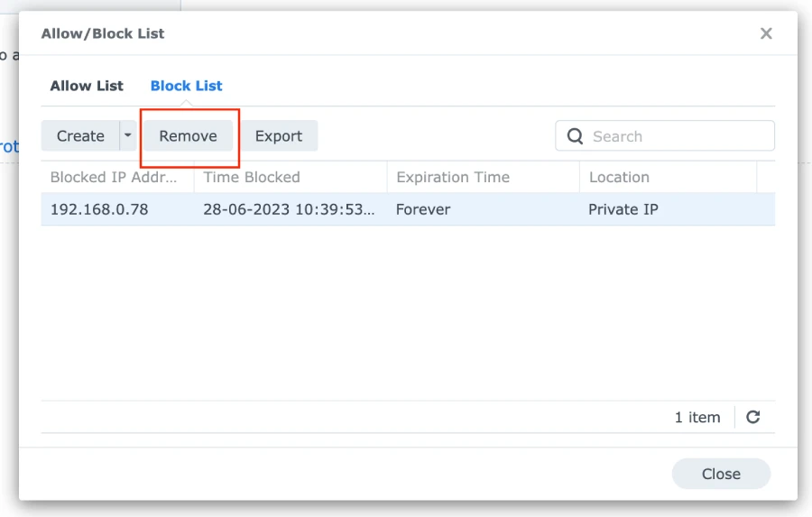Expand the Create dropdown arrow
Viewport: 812px width, 517px height.
[128, 135]
